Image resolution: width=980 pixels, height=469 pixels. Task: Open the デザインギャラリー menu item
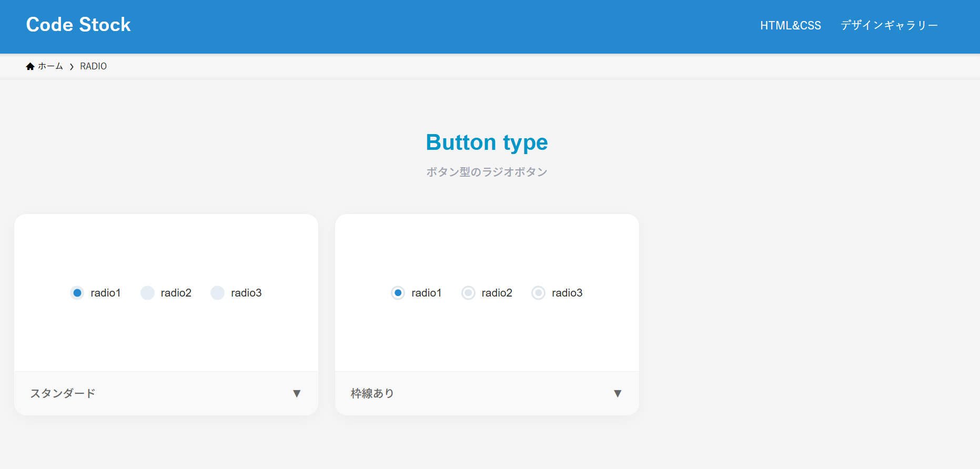[889, 25]
